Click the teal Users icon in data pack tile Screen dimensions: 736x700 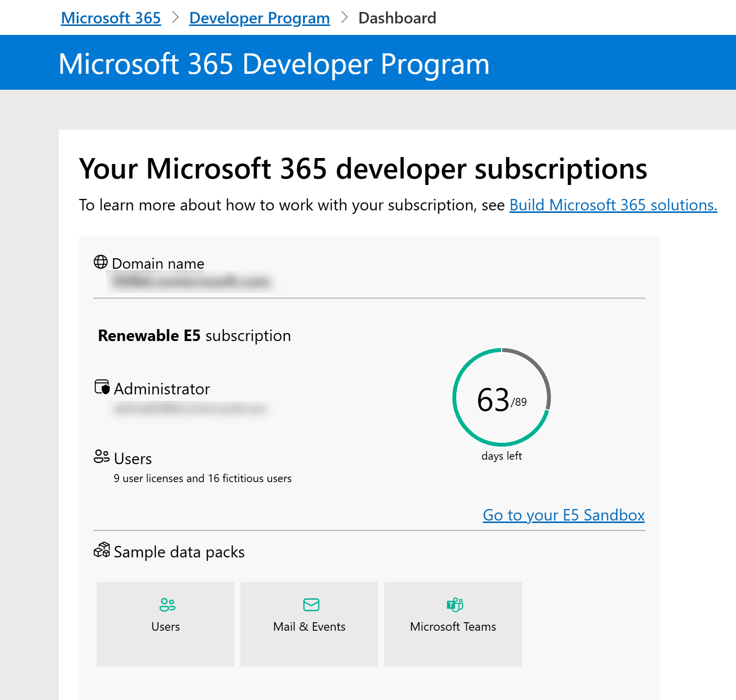click(x=167, y=605)
